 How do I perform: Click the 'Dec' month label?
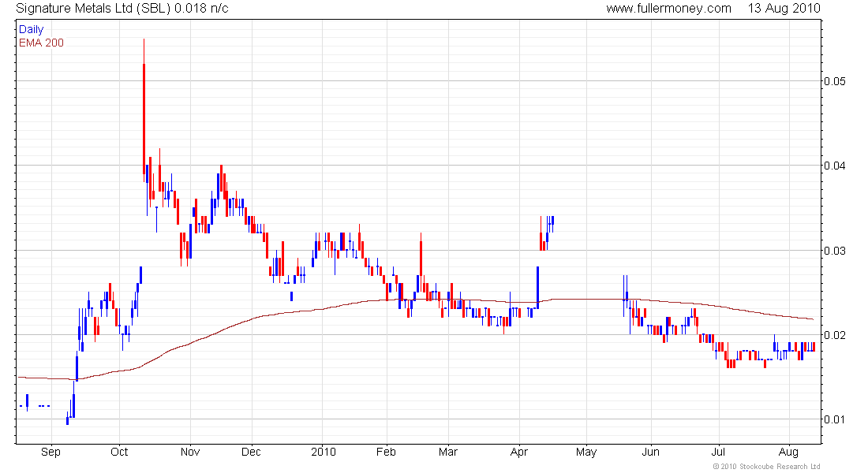click(251, 452)
